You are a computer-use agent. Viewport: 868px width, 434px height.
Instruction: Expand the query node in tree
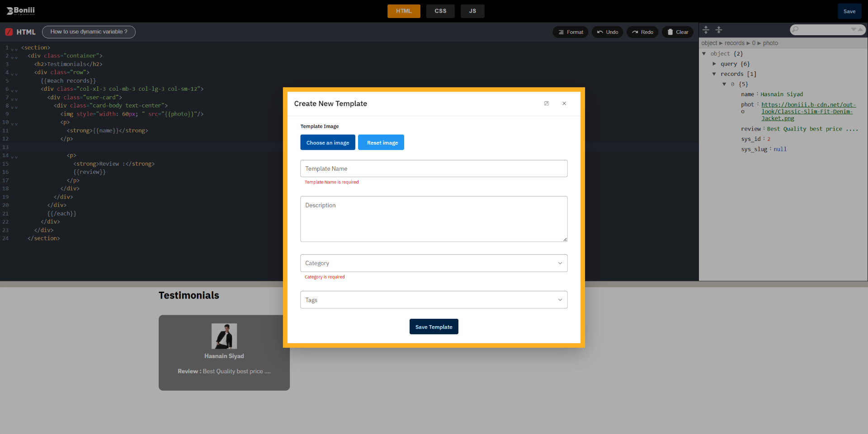(714, 64)
